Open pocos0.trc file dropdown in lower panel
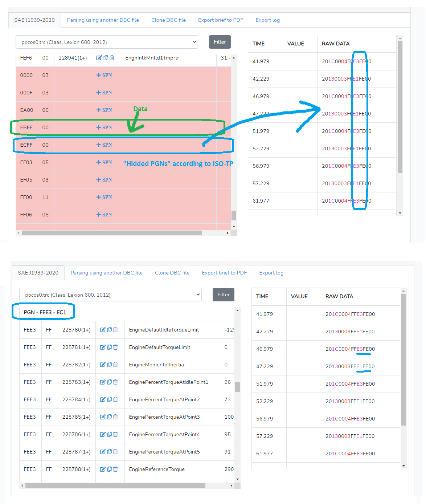Viewport: 426px width, 504px height. [110, 295]
